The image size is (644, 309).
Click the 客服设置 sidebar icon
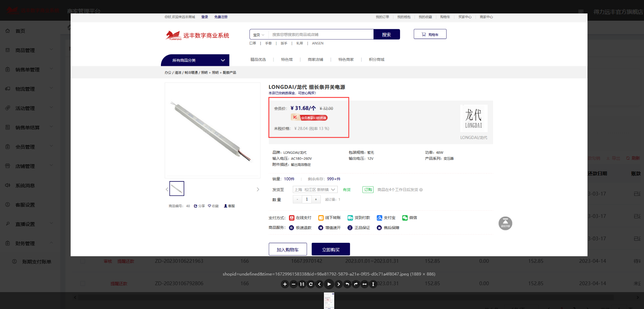[8, 205]
